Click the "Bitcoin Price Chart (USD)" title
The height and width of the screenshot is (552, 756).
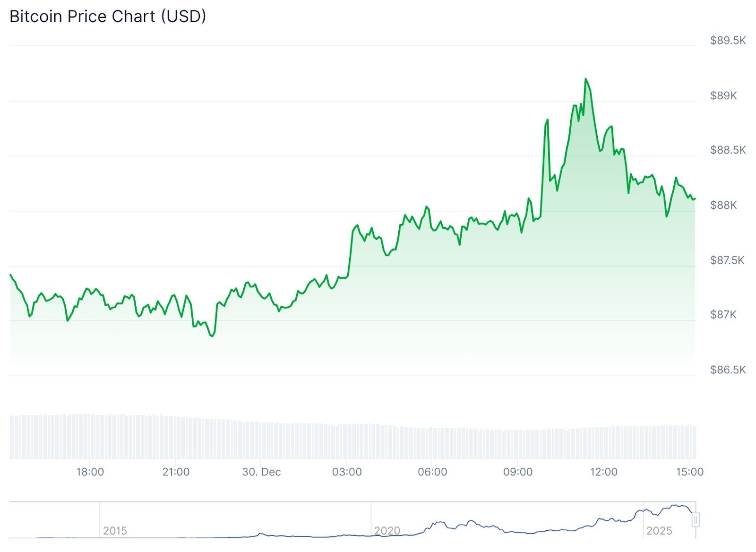(x=108, y=17)
